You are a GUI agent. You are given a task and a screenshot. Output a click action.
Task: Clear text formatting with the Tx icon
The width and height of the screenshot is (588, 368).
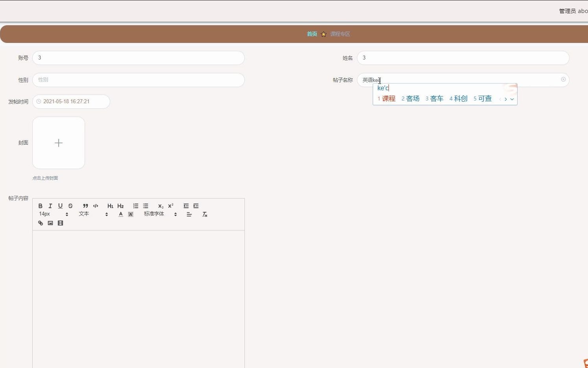coord(205,214)
